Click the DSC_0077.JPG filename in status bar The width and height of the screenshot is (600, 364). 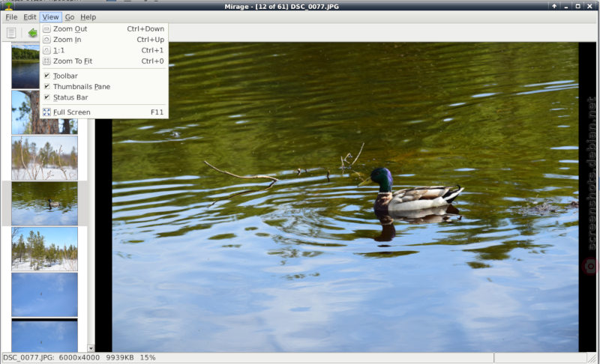[x=28, y=358]
